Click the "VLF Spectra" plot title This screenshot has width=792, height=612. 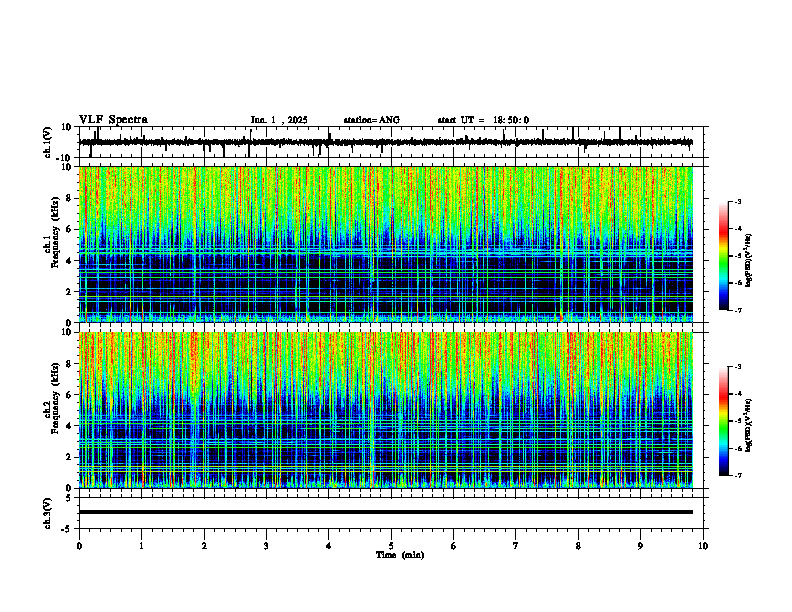(114, 120)
